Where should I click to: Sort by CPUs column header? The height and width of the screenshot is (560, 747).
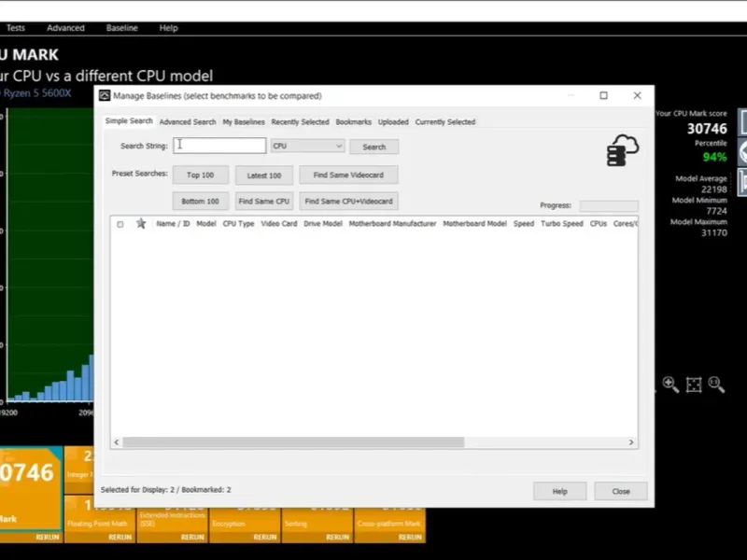(599, 223)
